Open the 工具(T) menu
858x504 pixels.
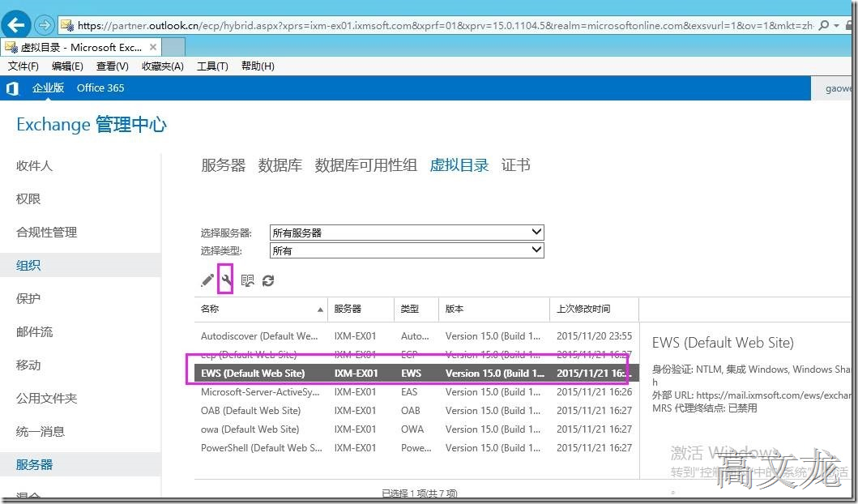point(212,66)
